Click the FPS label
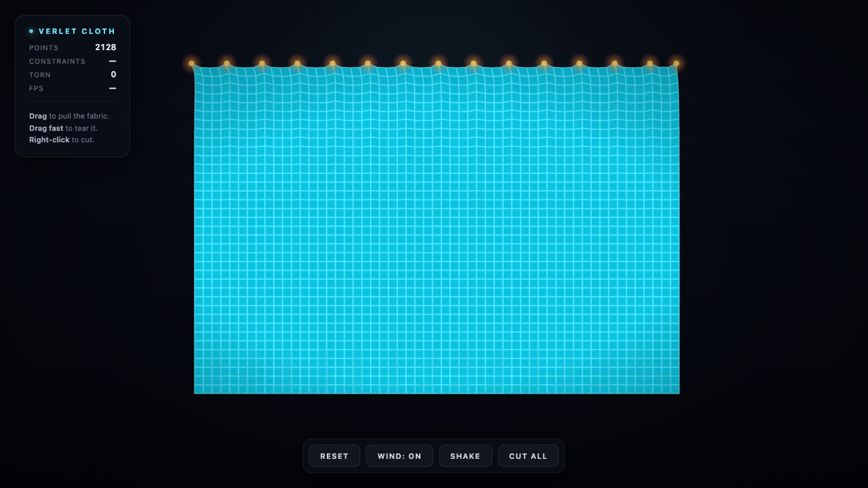868x488 pixels. tap(37, 89)
